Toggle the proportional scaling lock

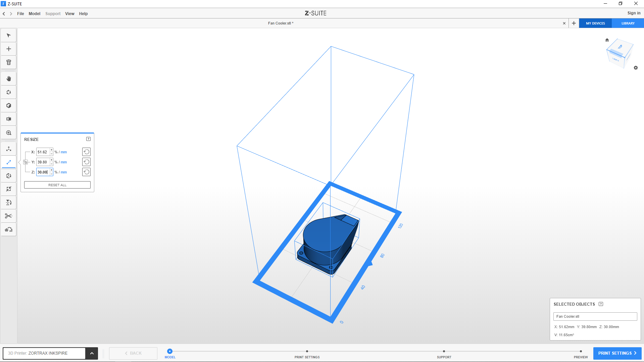[x=26, y=162]
